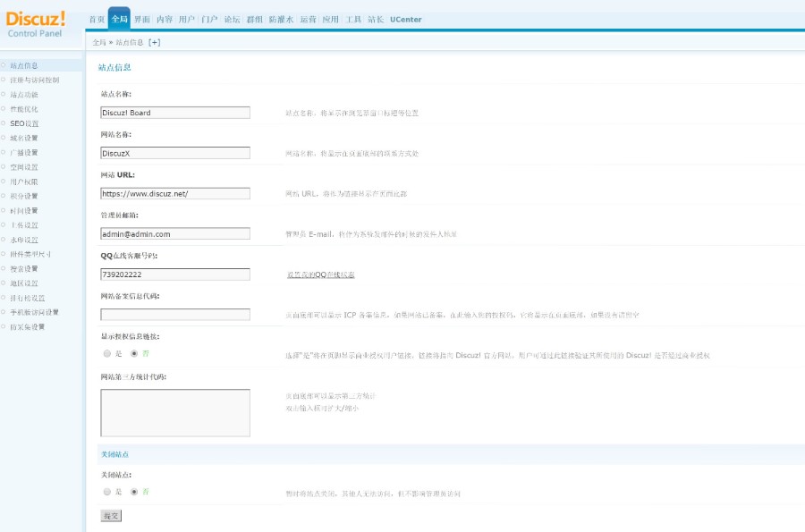Open 地区设置 in the sidebar
Image resolution: width=805 pixels, height=532 pixels.
tap(24, 283)
